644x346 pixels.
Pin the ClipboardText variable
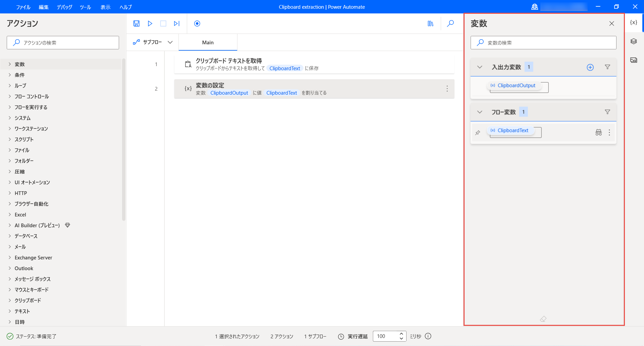click(478, 133)
